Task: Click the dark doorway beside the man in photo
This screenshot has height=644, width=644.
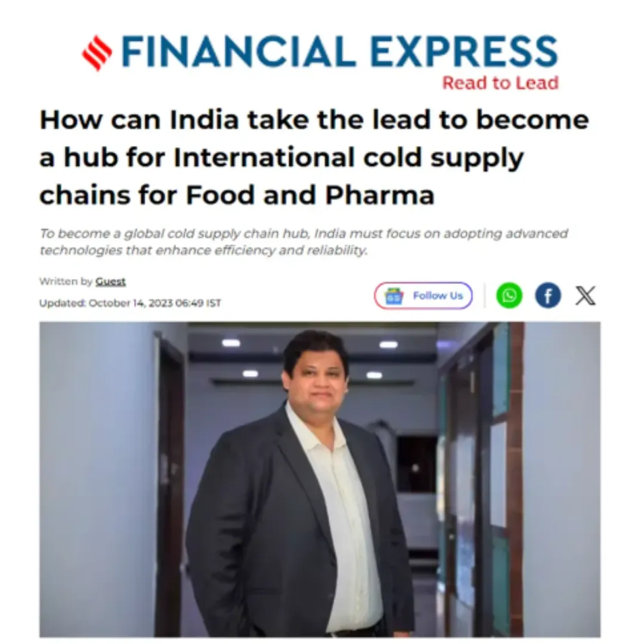Action: pos(171,485)
